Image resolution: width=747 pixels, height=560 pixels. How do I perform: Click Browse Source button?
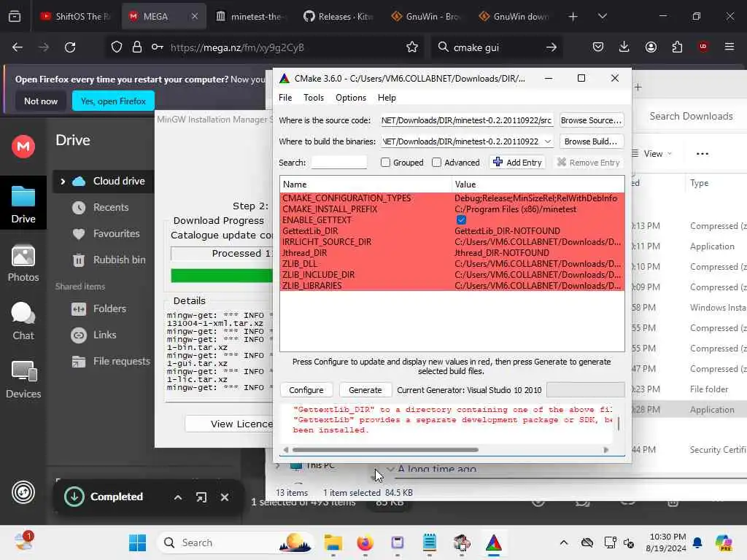pyautogui.click(x=591, y=120)
